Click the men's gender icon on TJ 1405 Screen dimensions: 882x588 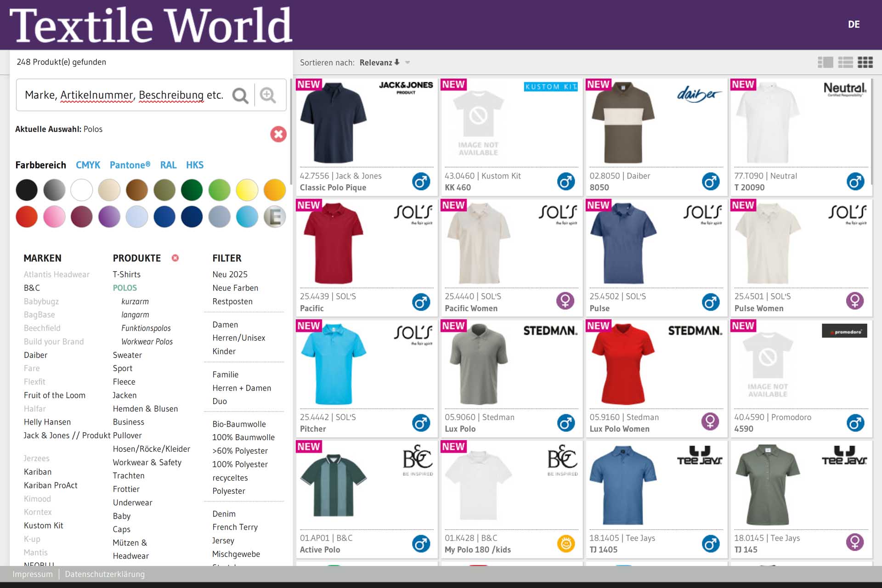point(711,543)
